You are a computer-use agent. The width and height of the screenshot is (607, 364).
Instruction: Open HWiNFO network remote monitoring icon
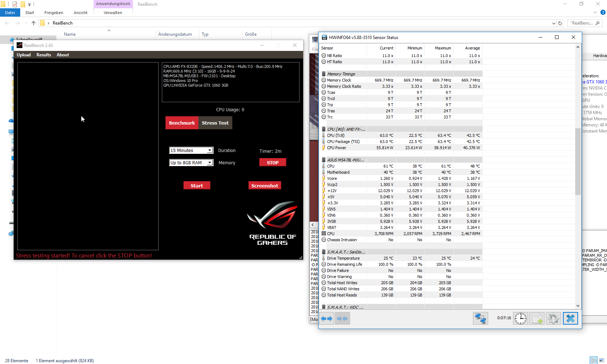pos(481,318)
